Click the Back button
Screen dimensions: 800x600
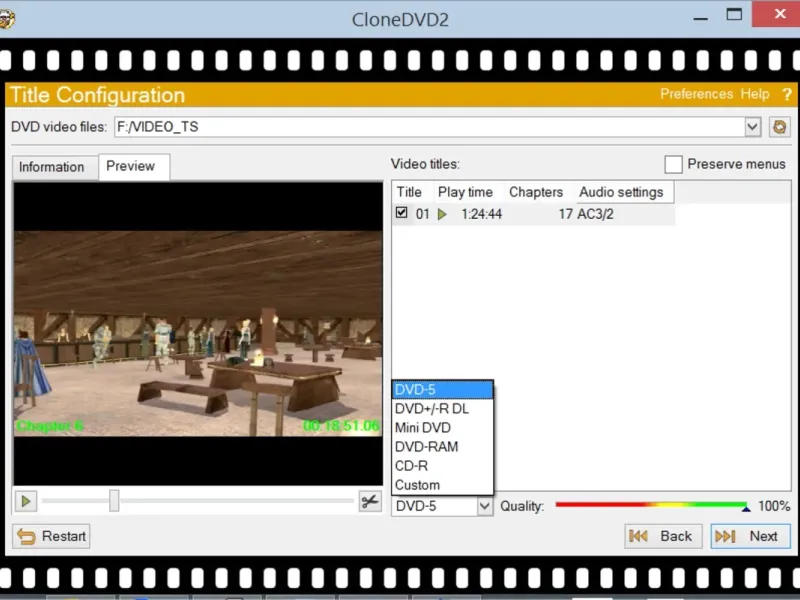point(663,536)
